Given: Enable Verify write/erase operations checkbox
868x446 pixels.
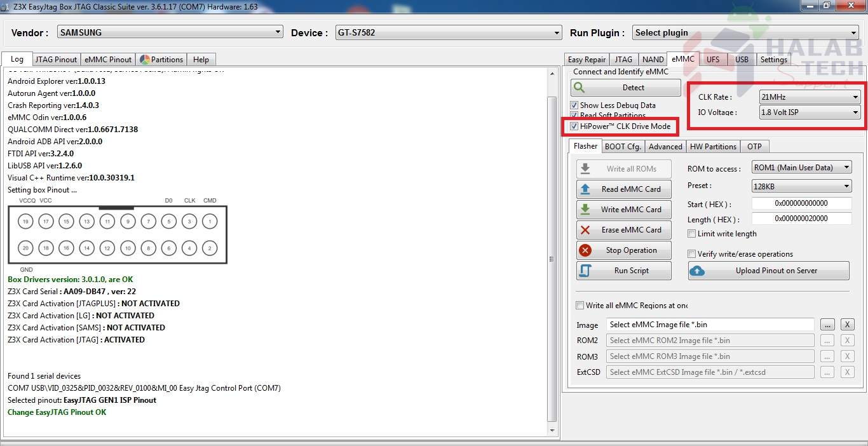Looking at the screenshot, I should (692, 254).
